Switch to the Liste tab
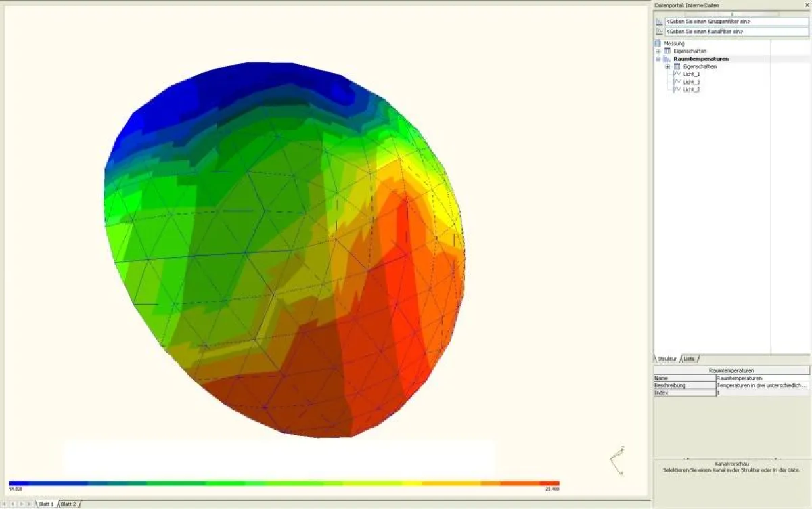 (x=690, y=359)
